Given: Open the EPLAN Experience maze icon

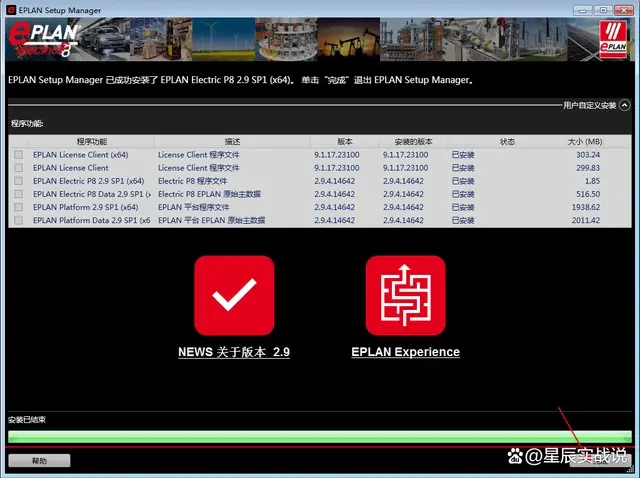Looking at the screenshot, I should click(x=405, y=296).
